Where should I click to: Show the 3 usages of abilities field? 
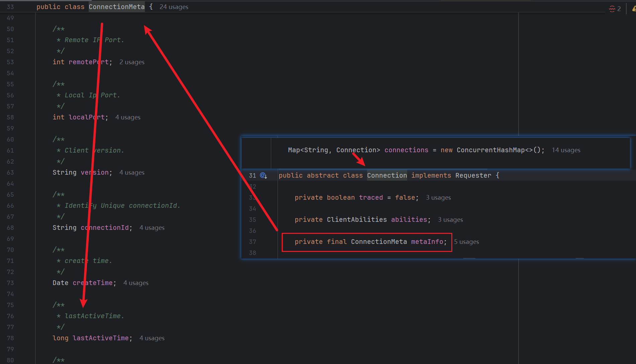click(450, 220)
